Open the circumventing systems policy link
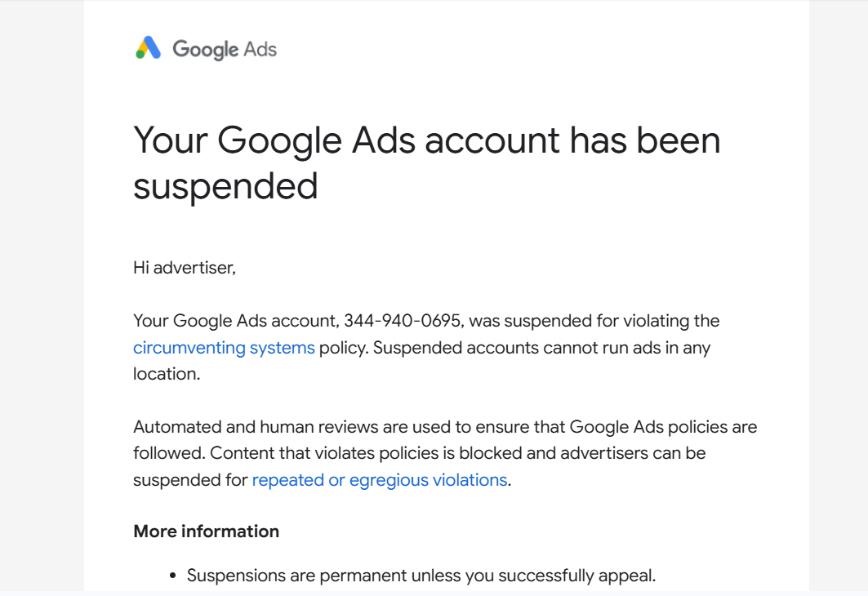The height and width of the screenshot is (596, 868). pos(224,348)
